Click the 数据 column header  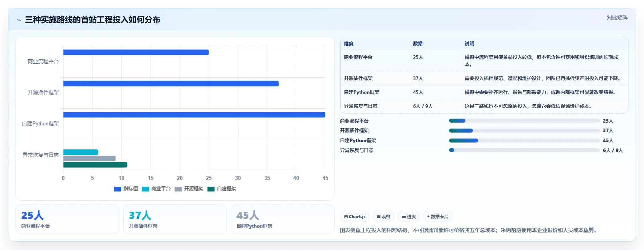click(x=418, y=44)
